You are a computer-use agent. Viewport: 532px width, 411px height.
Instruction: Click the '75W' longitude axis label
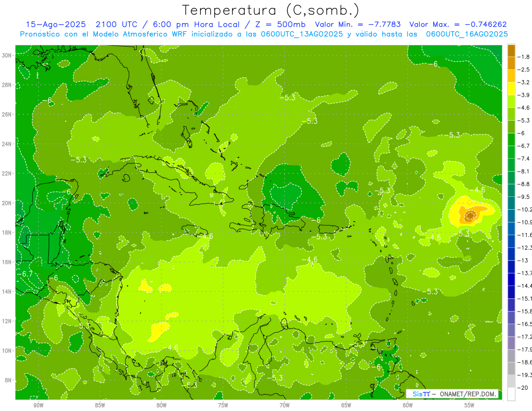click(x=223, y=405)
